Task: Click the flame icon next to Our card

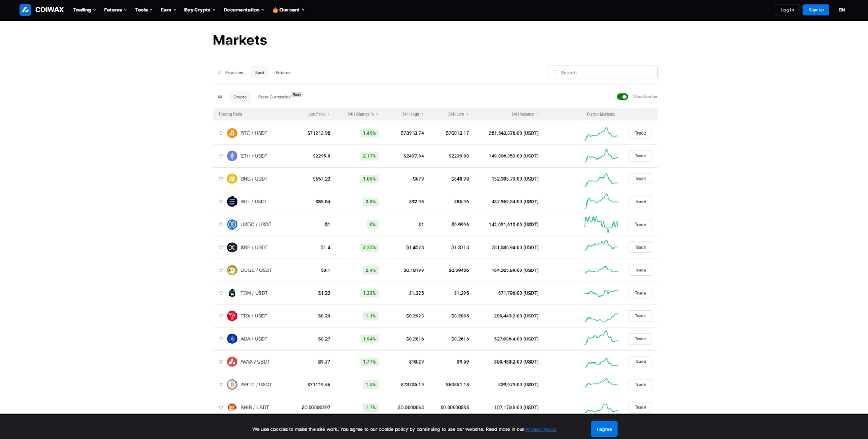Action: (x=275, y=10)
